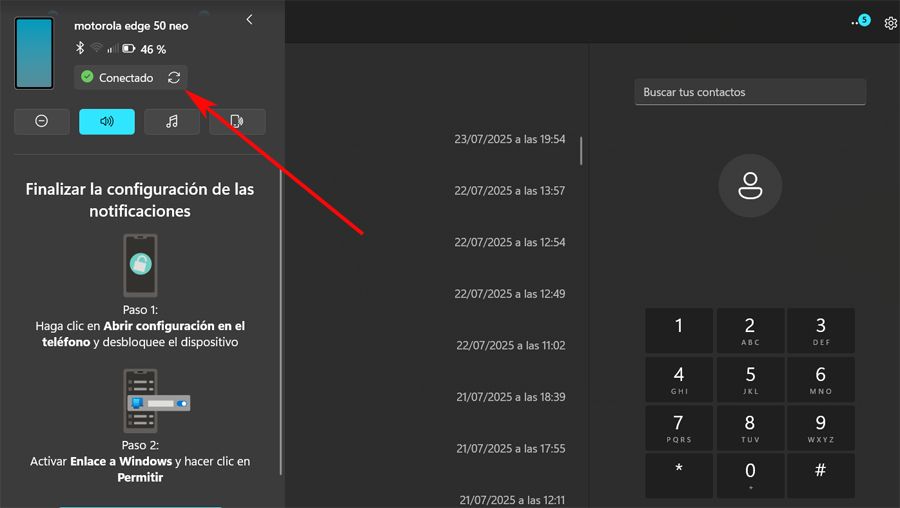Tap the hash key on the keypad
Screen dimensions: 900x508
pyautogui.click(x=821, y=476)
